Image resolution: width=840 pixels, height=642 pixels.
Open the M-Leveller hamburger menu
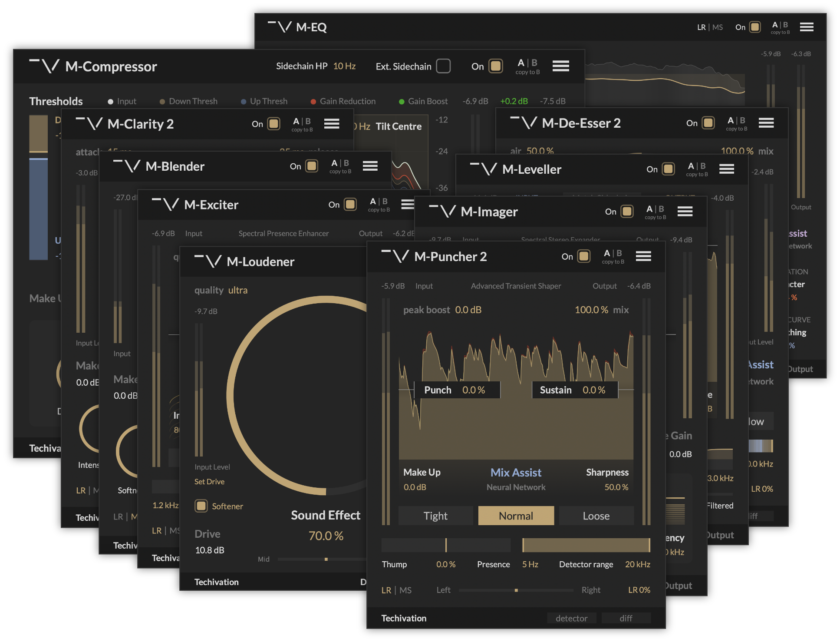click(x=726, y=169)
